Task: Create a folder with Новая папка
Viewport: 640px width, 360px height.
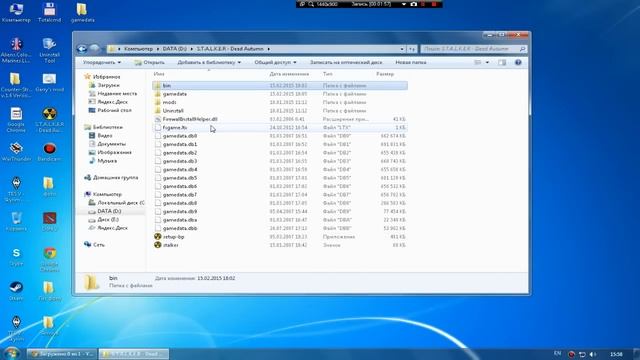Action: coord(411,62)
